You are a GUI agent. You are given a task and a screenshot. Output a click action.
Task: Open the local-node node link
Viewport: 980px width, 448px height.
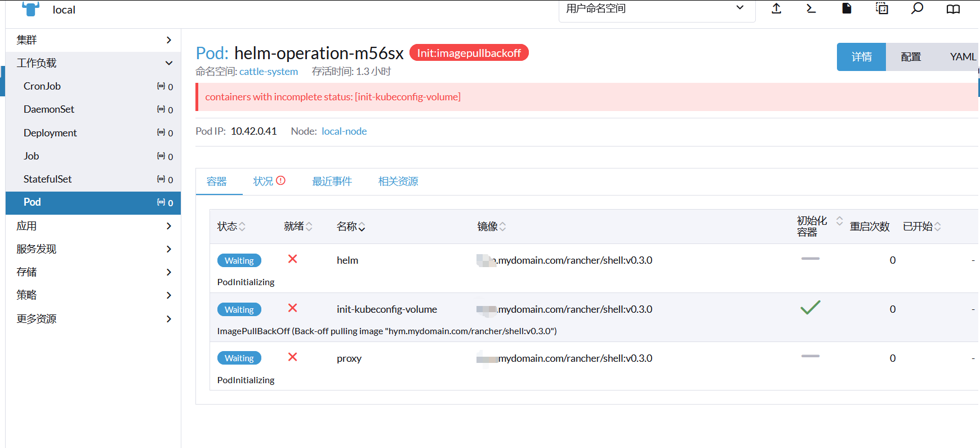tap(344, 131)
